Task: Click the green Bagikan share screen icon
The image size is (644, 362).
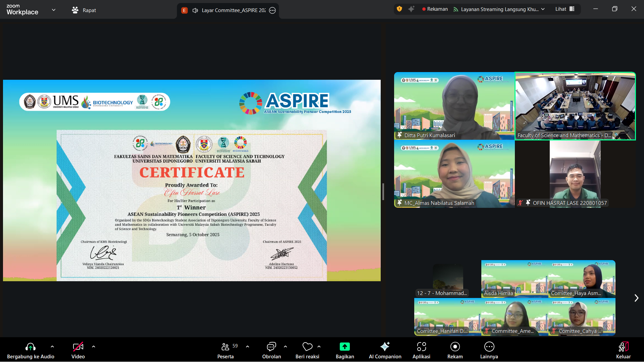Action: coord(344,347)
